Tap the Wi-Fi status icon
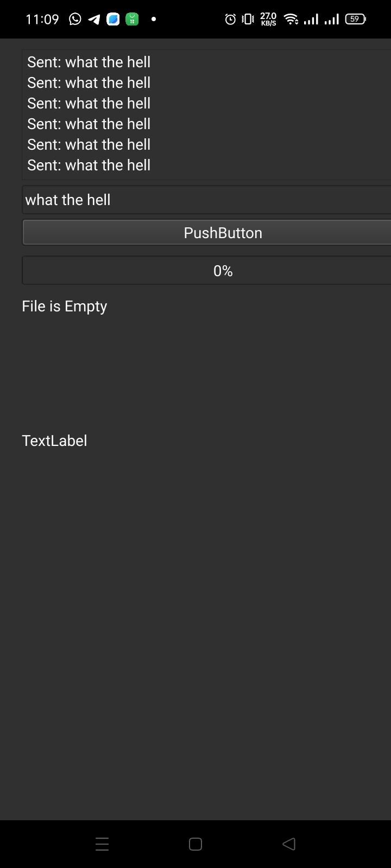Image resolution: width=391 pixels, height=868 pixels. (x=292, y=20)
